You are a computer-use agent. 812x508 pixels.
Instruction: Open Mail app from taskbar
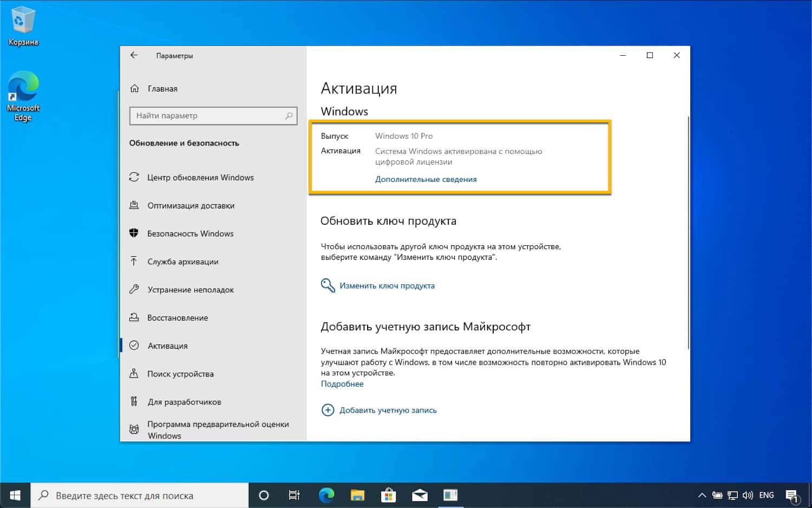[420, 494]
